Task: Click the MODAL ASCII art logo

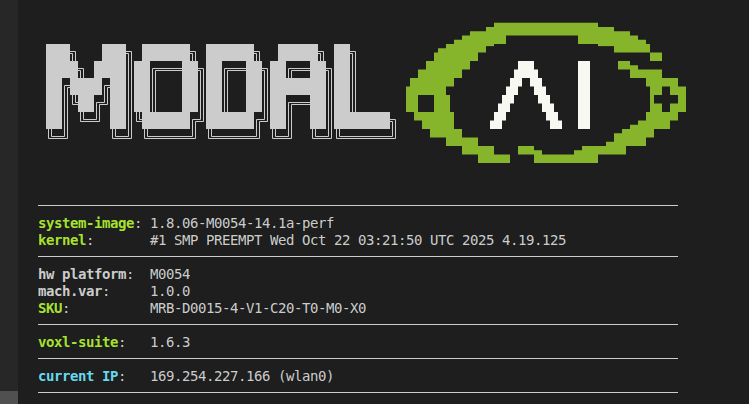Action: point(215,90)
